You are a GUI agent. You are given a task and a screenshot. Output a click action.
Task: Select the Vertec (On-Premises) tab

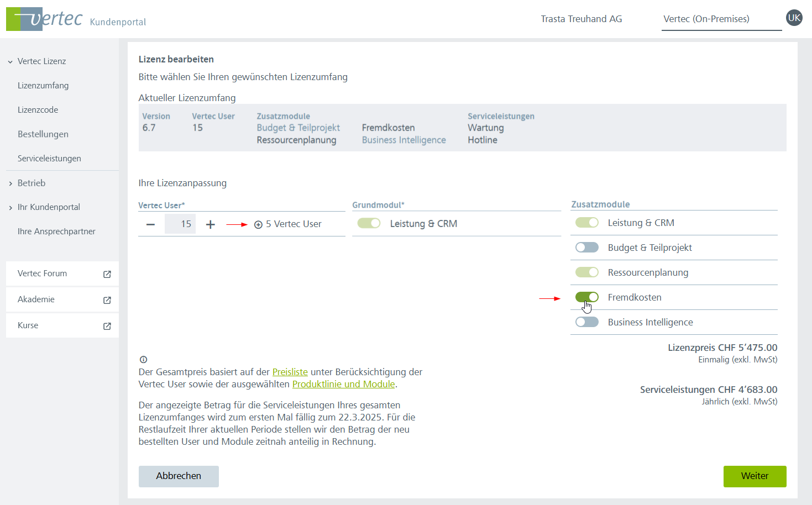tap(706, 19)
